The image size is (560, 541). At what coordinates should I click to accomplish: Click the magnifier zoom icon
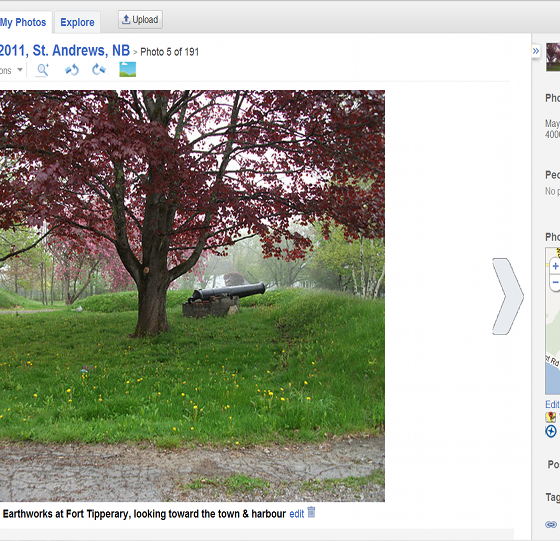click(x=42, y=70)
